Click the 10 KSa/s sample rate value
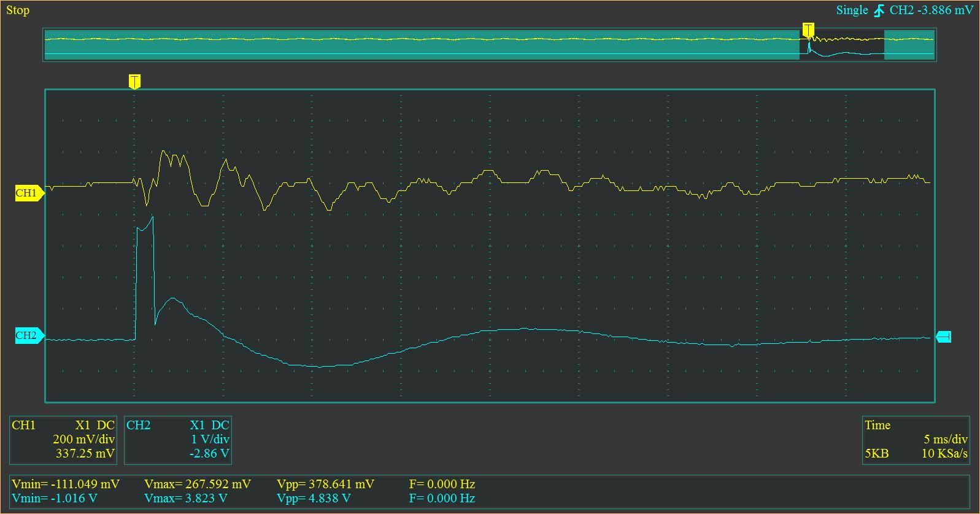Image resolution: width=980 pixels, height=514 pixels. tap(944, 454)
